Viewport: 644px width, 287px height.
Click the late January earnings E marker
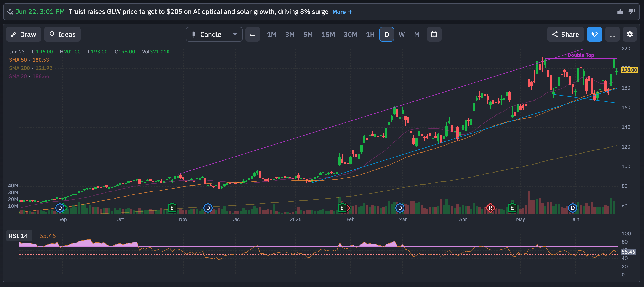coord(342,208)
